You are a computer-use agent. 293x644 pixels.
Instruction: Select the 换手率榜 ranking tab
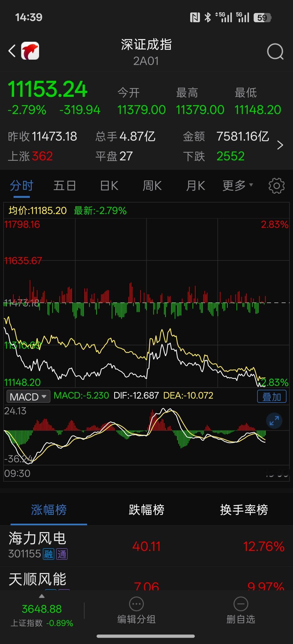[x=244, y=510]
